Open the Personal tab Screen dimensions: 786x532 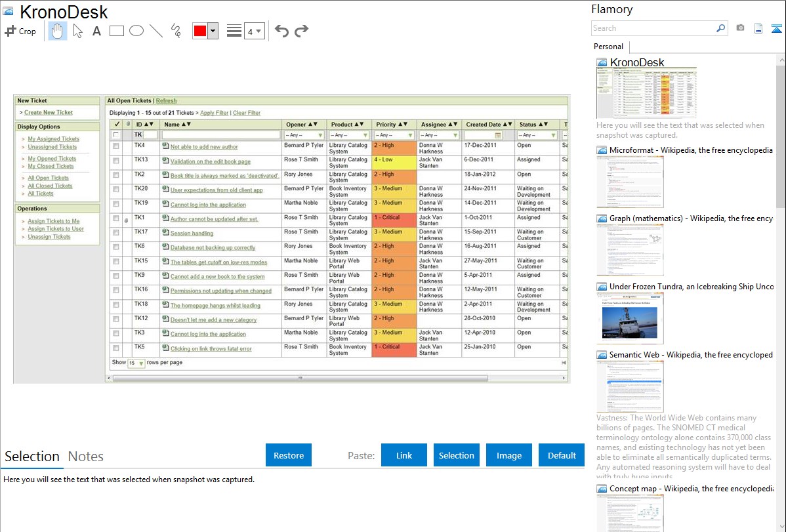[608, 47]
